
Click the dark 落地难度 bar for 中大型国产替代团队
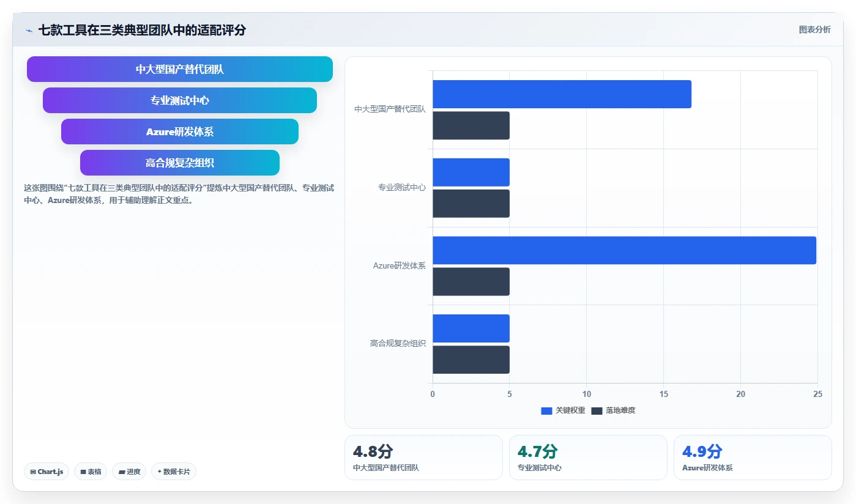(x=471, y=125)
